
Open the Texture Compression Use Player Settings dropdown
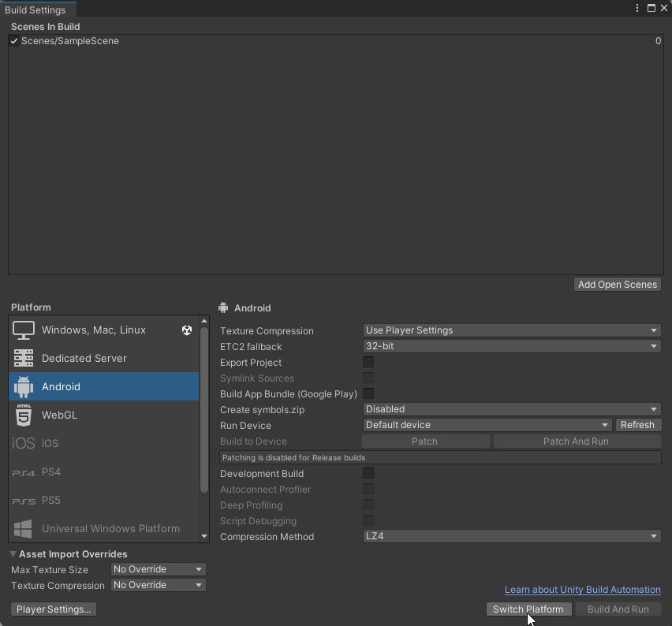tap(512, 330)
